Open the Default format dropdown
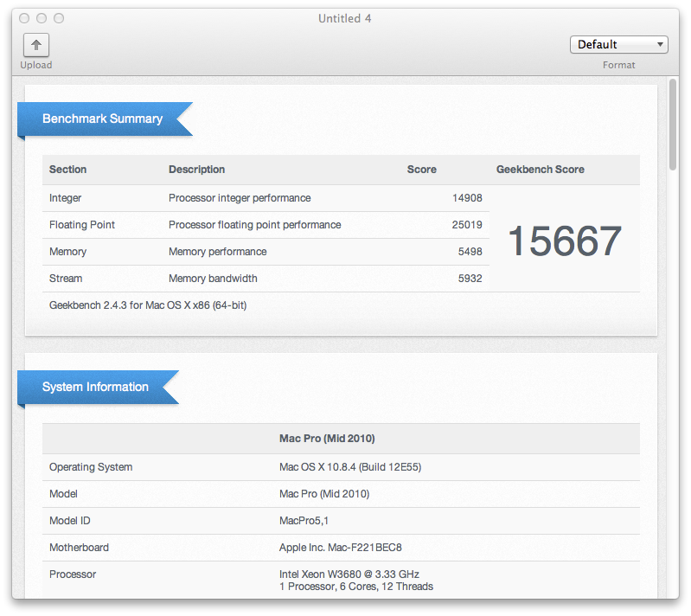Viewport: 691px width, 616px height. pos(618,44)
